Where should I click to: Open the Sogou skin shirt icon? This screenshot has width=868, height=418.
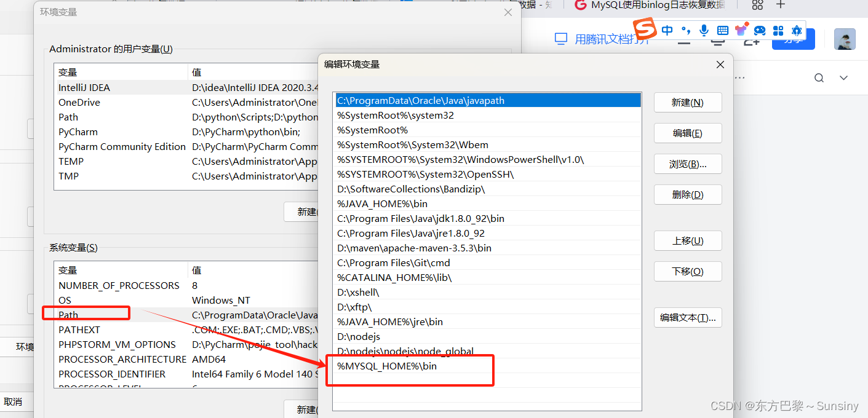[x=741, y=30]
